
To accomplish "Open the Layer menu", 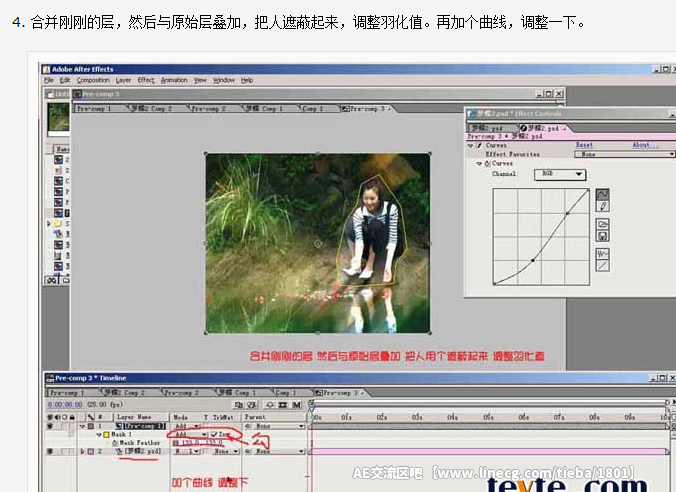I will point(123,81).
